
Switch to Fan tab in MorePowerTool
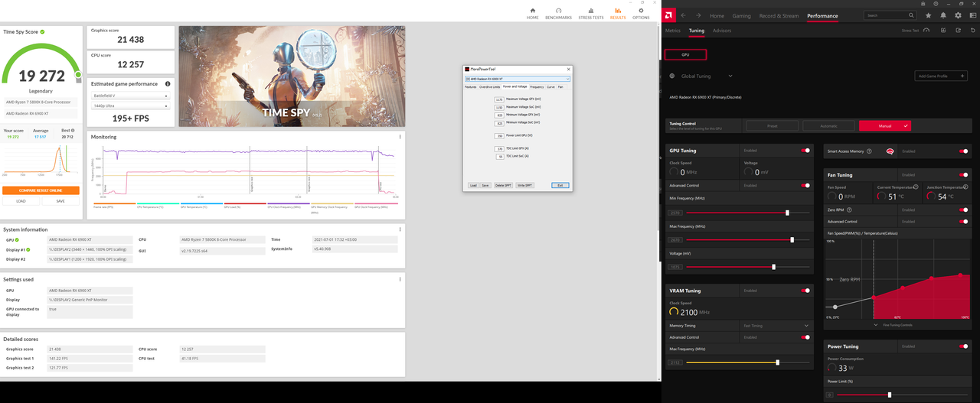click(x=560, y=87)
